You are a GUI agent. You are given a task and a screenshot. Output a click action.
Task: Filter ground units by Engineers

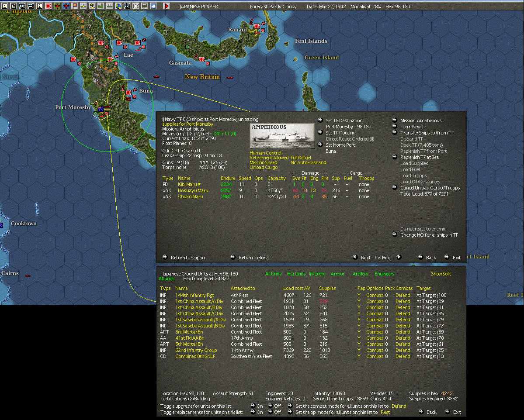(x=384, y=274)
